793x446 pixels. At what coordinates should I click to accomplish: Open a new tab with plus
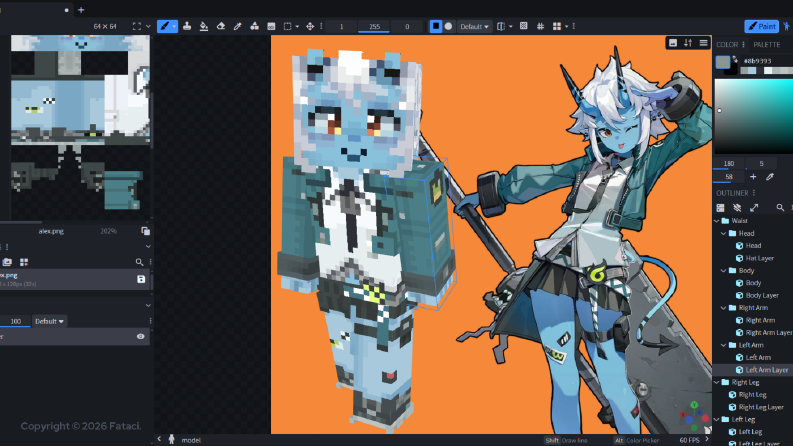point(81,10)
